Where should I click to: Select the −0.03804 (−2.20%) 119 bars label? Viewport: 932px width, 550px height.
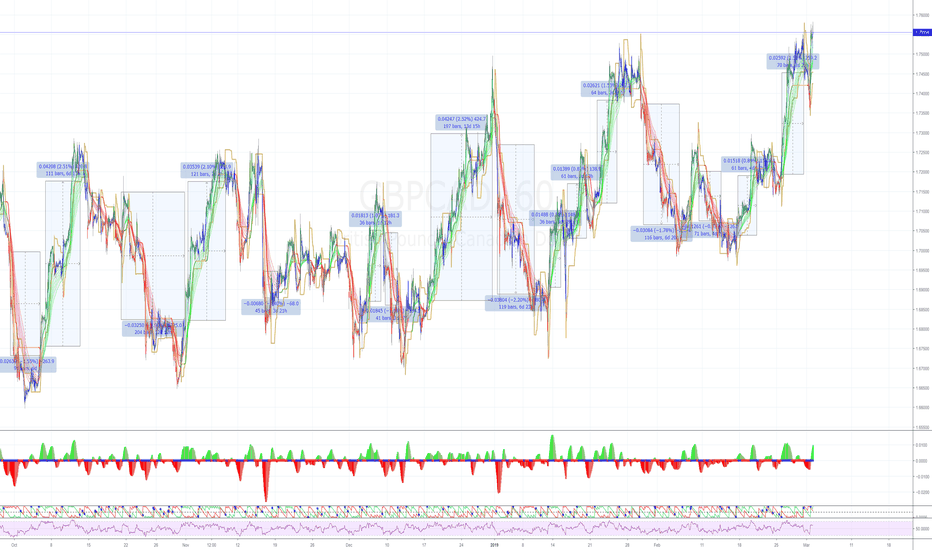515,304
